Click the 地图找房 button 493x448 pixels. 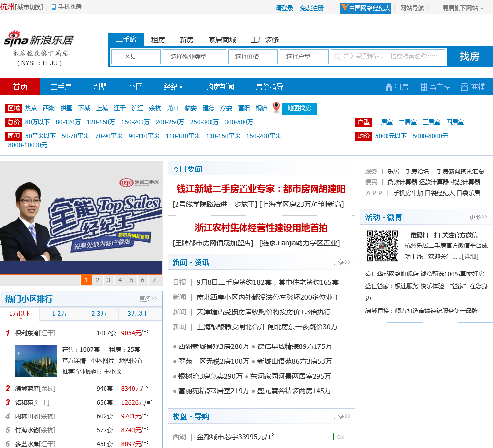coord(299,108)
